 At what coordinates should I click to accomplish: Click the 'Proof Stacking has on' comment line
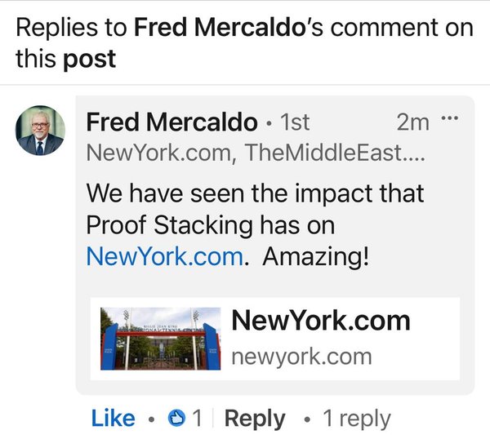tap(211, 224)
